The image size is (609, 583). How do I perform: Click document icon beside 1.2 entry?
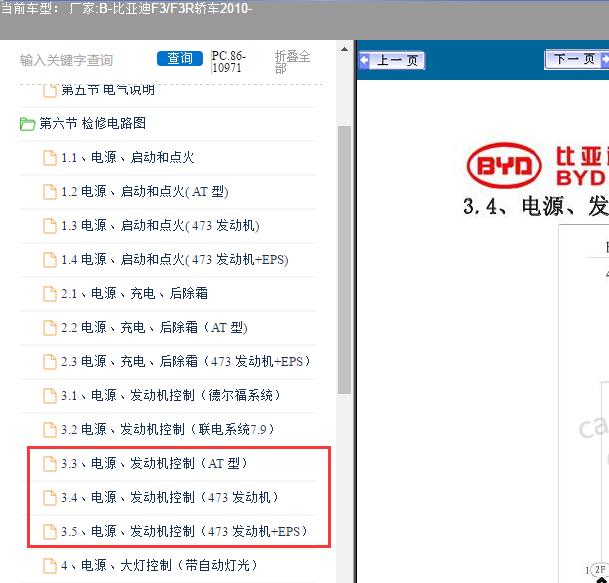pyautogui.click(x=50, y=192)
